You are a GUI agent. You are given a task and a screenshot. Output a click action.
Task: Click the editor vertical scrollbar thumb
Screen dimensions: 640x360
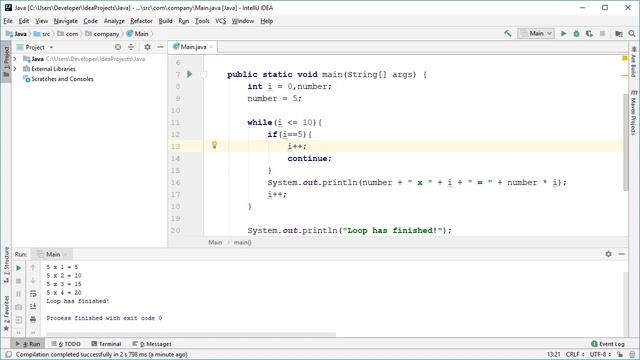pyautogui.click(x=625, y=142)
